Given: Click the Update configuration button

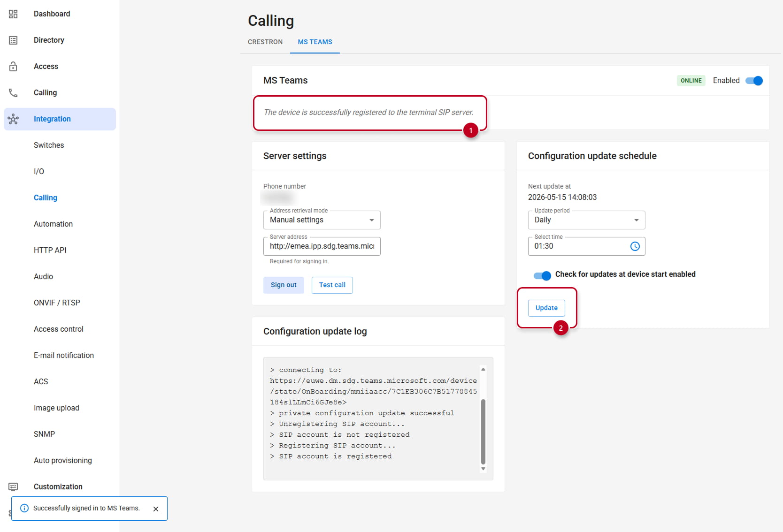Looking at the screenshot, I should coord(546,308).
